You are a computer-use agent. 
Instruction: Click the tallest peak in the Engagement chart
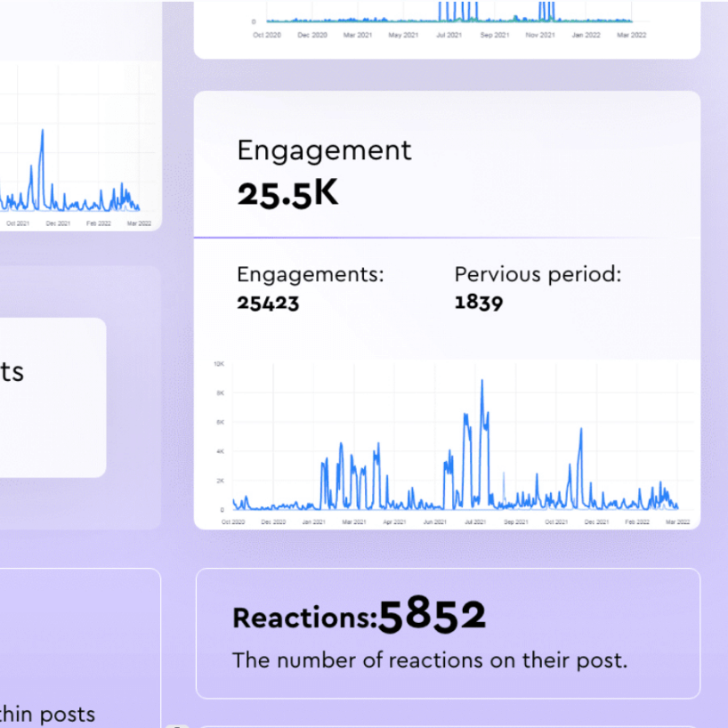tap(482, 382)
